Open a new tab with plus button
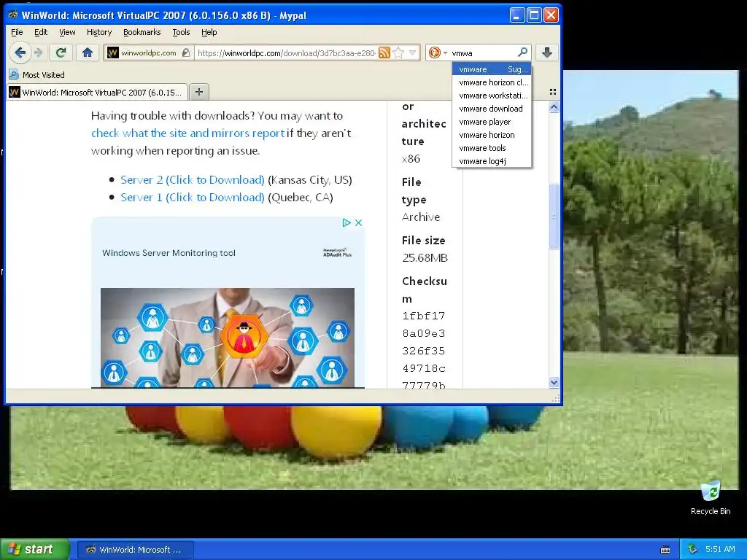 pyautogui.click(x=199, y=92)
